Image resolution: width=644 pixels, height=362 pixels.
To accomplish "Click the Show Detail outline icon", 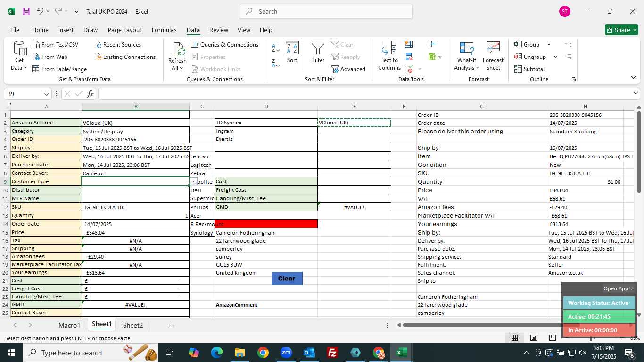I will coord(568,44).
